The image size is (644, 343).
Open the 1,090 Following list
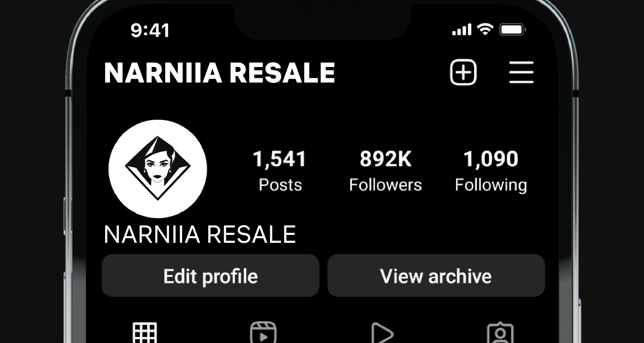pos(491,171)
